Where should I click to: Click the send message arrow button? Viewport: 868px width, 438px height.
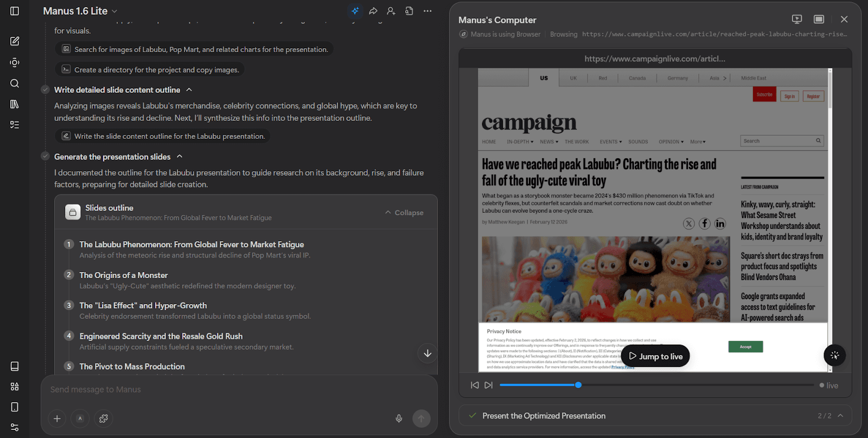[x=422, y=418]
